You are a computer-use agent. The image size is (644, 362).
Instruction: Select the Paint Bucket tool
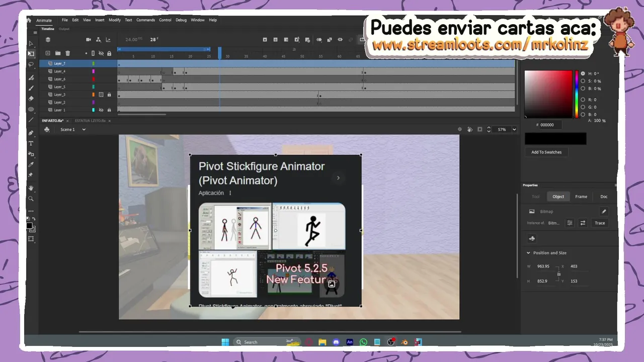pyautogui.click(x=31, y=154)
